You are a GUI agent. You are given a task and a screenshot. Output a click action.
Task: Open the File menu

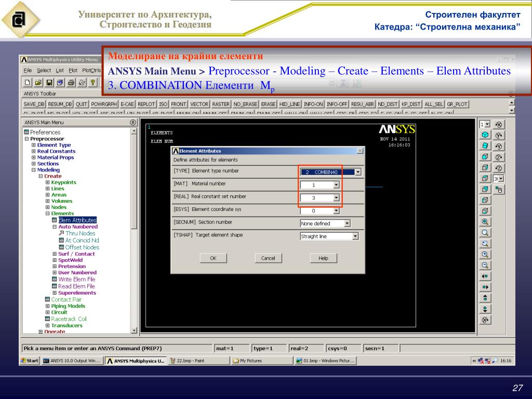pos(28,70)
